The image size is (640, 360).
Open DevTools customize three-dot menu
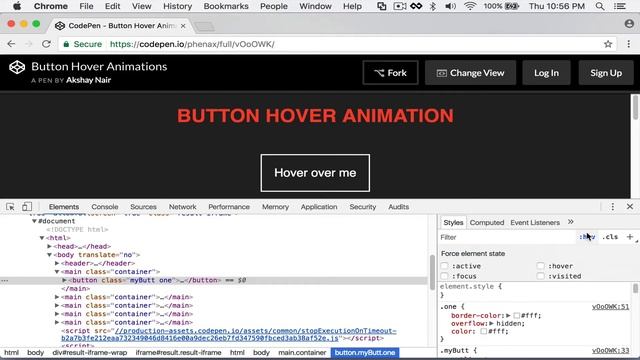click(x=612, y=207)
